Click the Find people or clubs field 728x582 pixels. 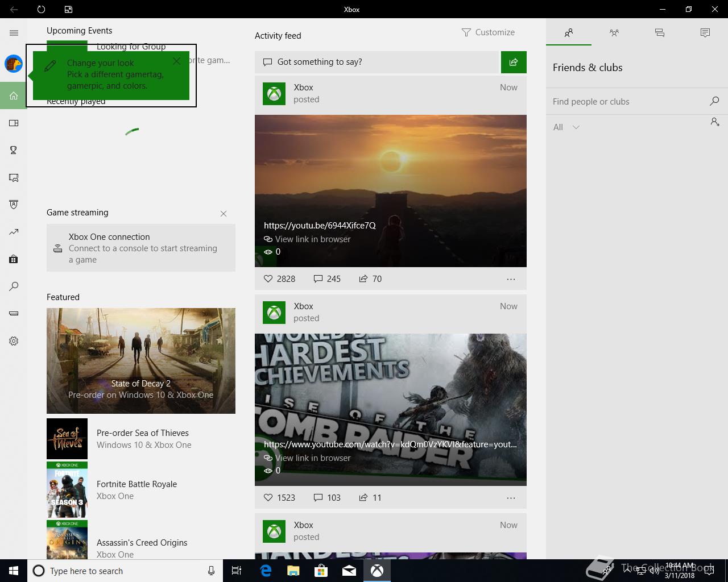628,102
